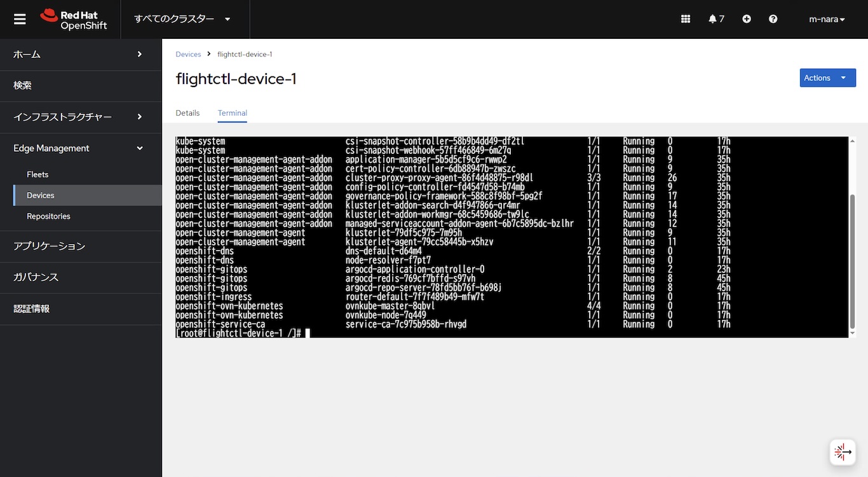
Task: Toggle the hamburger navigation menu
Action: [20, 19]
